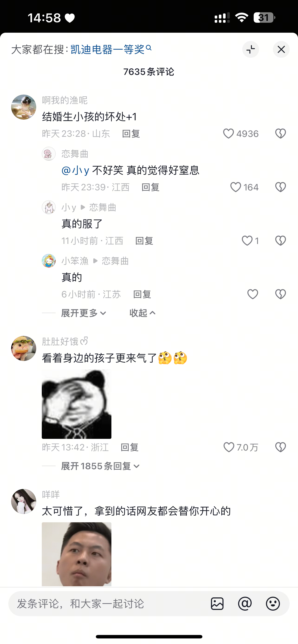The height and width of the screenshot is (644, 298).
Task: Open the @小y mention link
Action: coord(75,170)
